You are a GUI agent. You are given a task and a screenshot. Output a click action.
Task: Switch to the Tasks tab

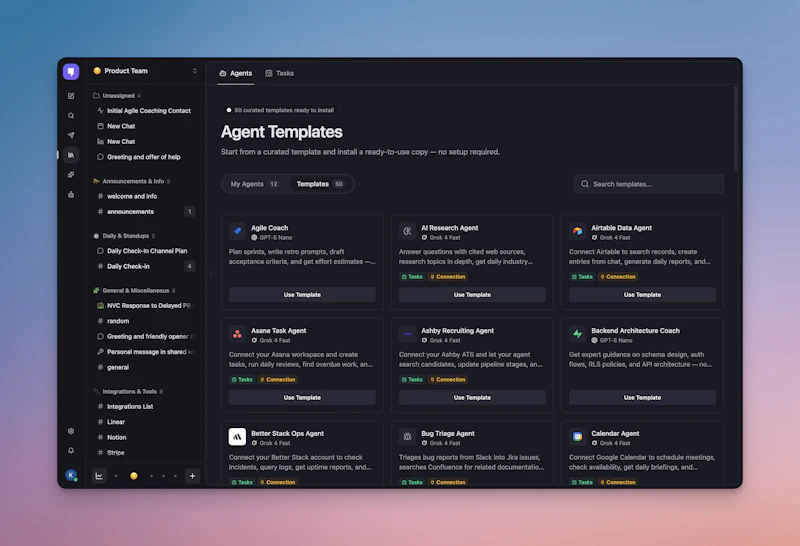[x=280, y=73]
